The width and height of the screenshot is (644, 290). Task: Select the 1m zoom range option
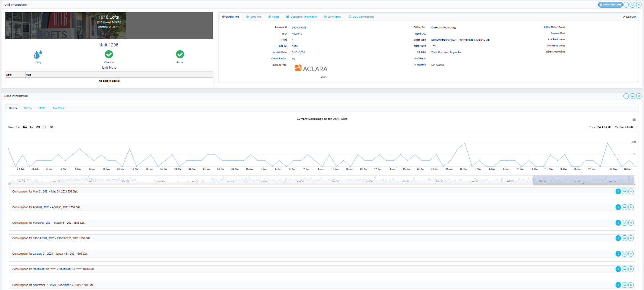tap(18, 127)
